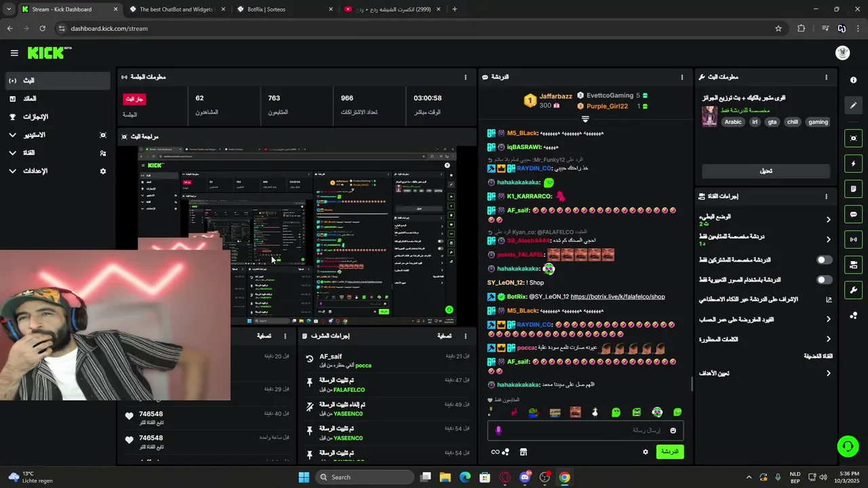Open slow mode options chevron
This screenshot has width=868, height=488.
(828, 220)
